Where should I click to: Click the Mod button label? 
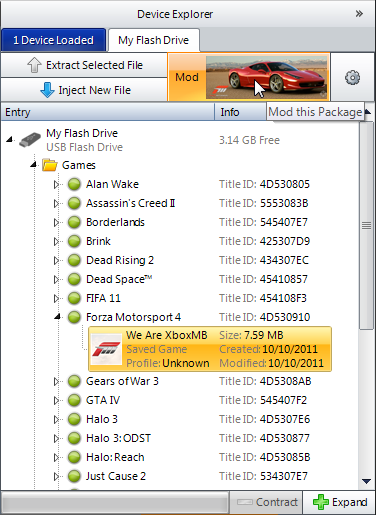[x=187, y=77]
